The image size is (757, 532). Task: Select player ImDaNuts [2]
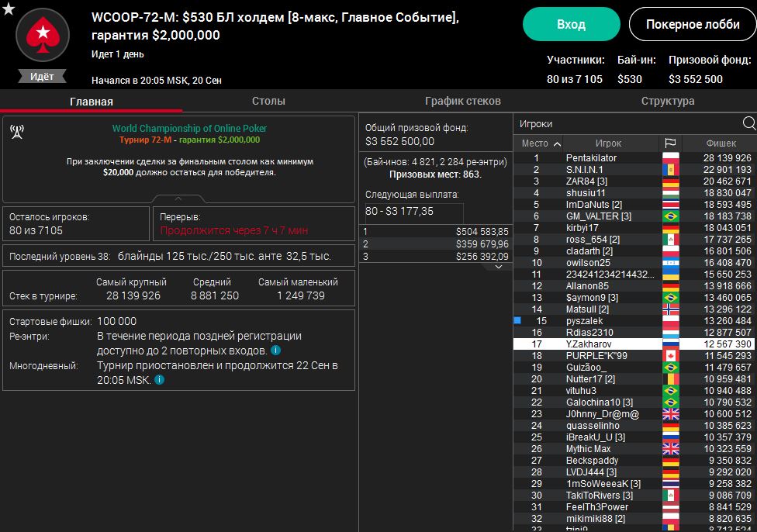[634, 204]
